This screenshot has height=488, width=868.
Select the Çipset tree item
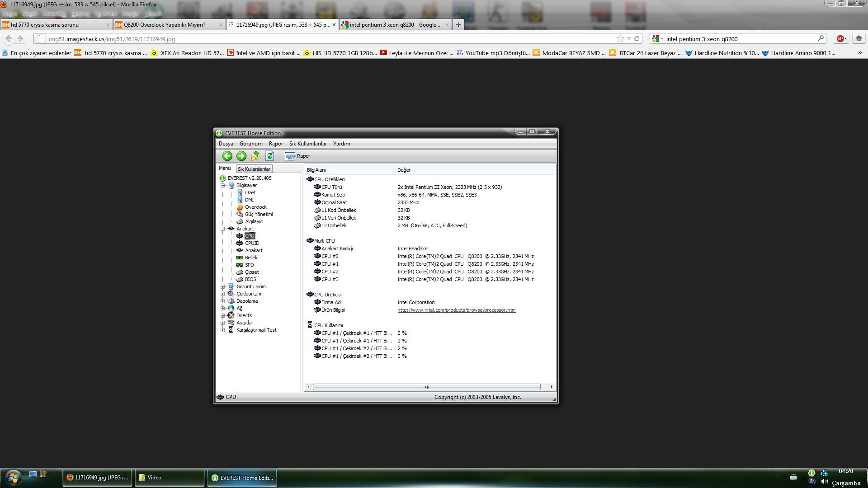coord(252,272)
